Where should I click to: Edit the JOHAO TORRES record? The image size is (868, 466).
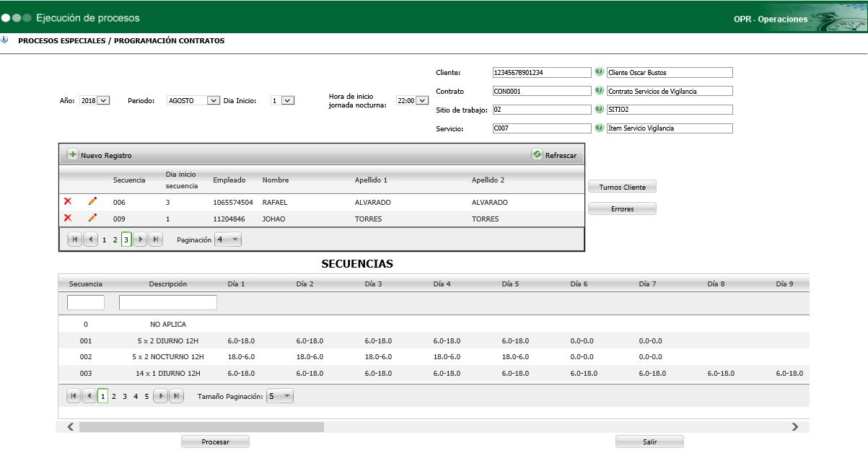coord(92,218)
